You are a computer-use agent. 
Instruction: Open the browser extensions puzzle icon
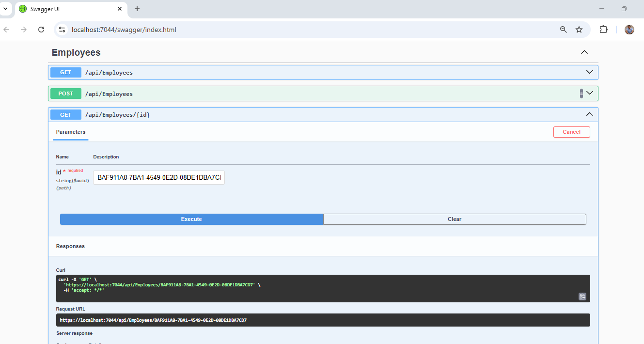tap(603, 30)
